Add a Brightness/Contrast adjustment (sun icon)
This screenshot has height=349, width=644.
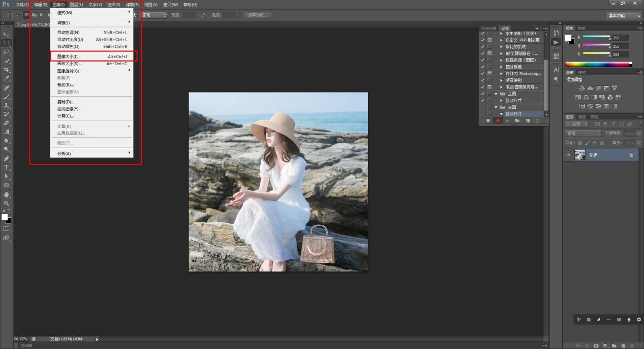(582, 88)
